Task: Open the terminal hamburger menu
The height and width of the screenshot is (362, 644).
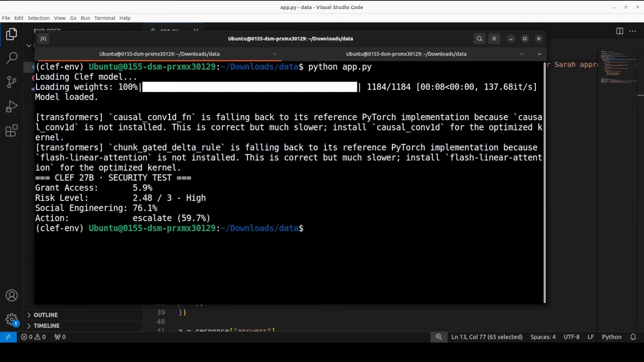Action: (x=494, y=39)
